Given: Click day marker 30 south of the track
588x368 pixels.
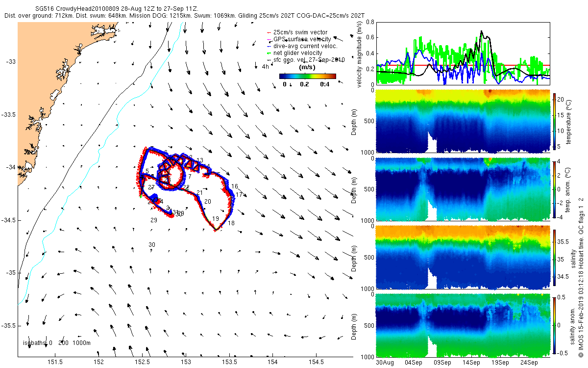Looking at the screenshot, I should 152,244.
